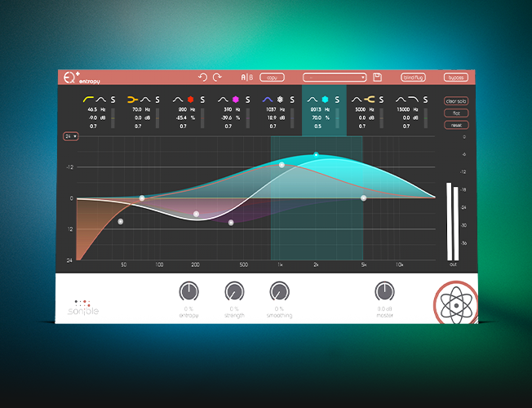Click the strength knob
Image resolution: width=532 pixels, height=408 pixels.
coord(234,291)
